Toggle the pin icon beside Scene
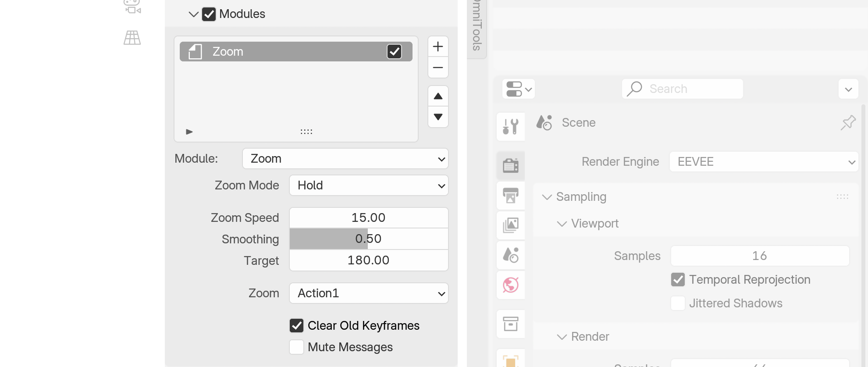 click(x=848, y=123)
